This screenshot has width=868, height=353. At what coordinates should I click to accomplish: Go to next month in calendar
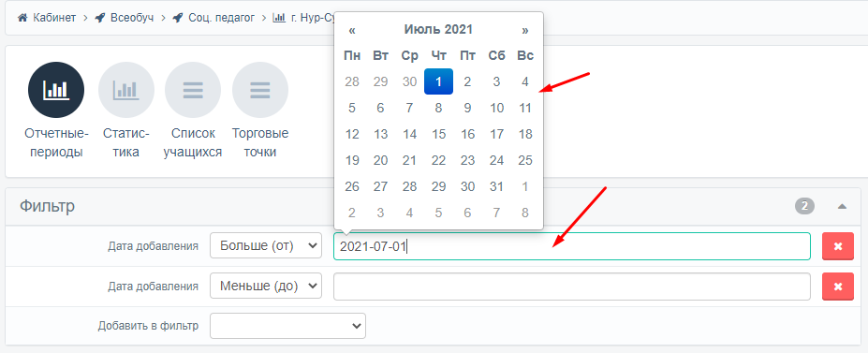tap(525, 30)
